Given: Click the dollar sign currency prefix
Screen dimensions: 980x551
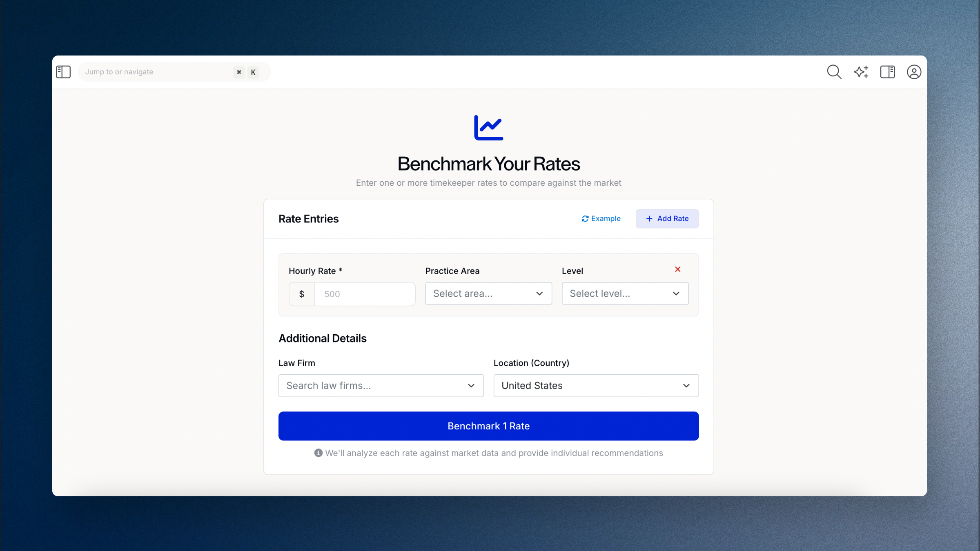Looking at the screenshot, I should [302, 294].
